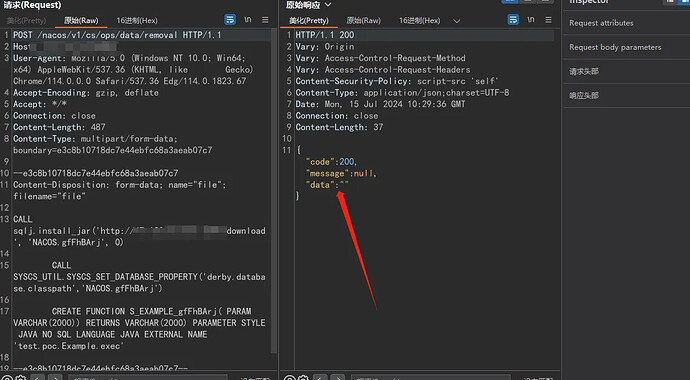Click the "data":"" JSON line
The image size is (690, 380).
point(327,185)
